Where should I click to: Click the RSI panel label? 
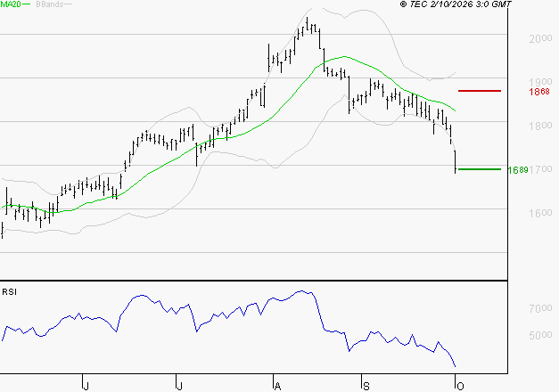9,292
